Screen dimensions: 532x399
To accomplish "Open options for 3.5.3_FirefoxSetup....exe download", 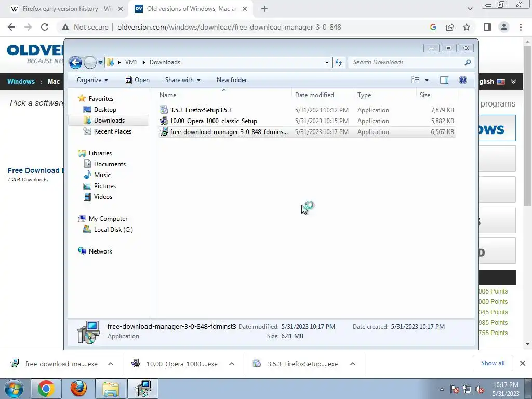I will click(x=353, y=364).
